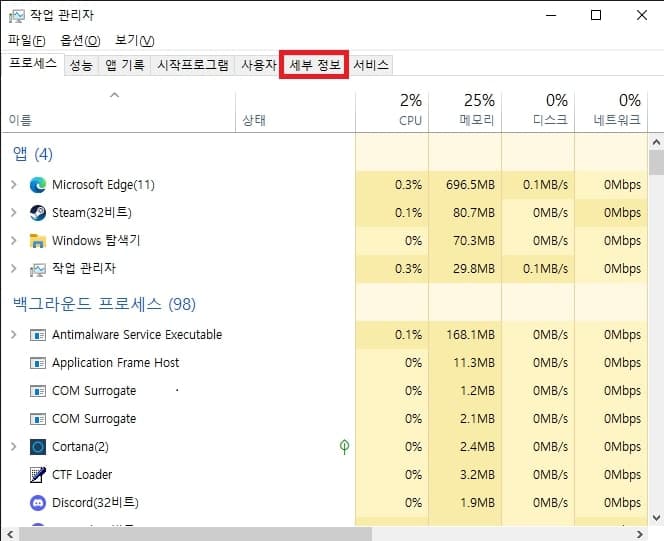Select the Steam(32비트) row name
664x541 pixels.
(x=91, y=213)
